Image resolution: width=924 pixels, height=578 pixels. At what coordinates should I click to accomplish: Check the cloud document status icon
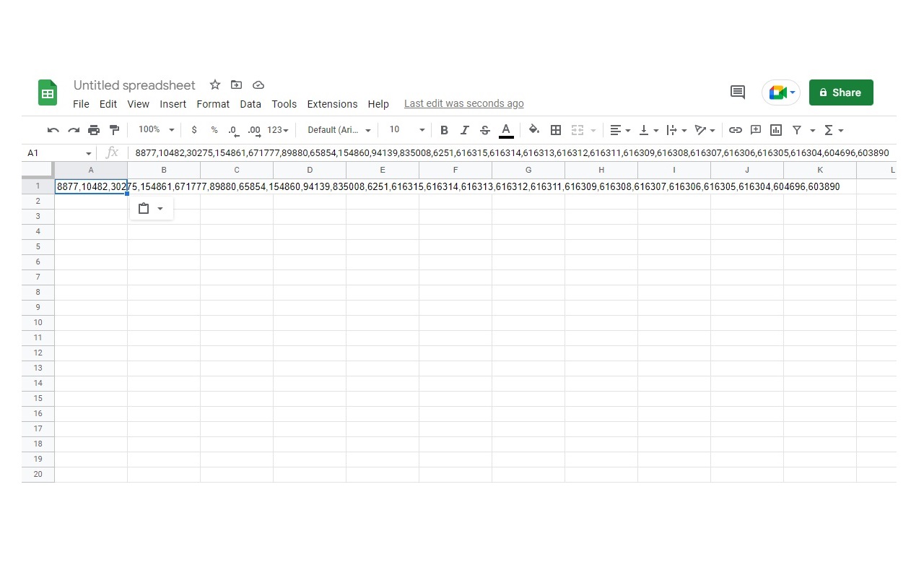click(x=258, y=85)
